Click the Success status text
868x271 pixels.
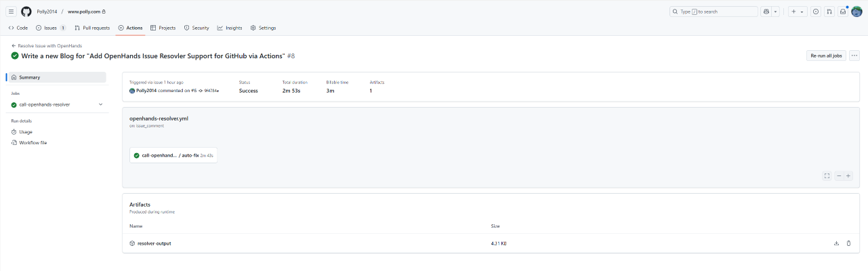coord(249,90)
